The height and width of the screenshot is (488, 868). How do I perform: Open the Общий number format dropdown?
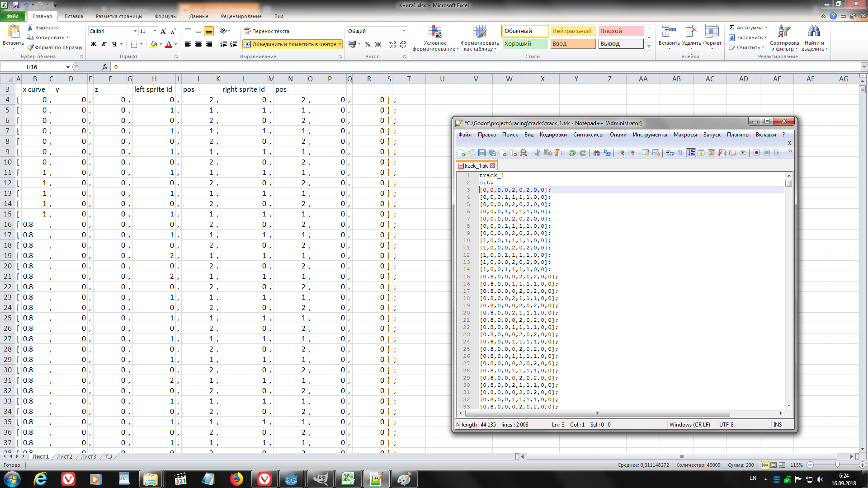[x=404, y=31]
